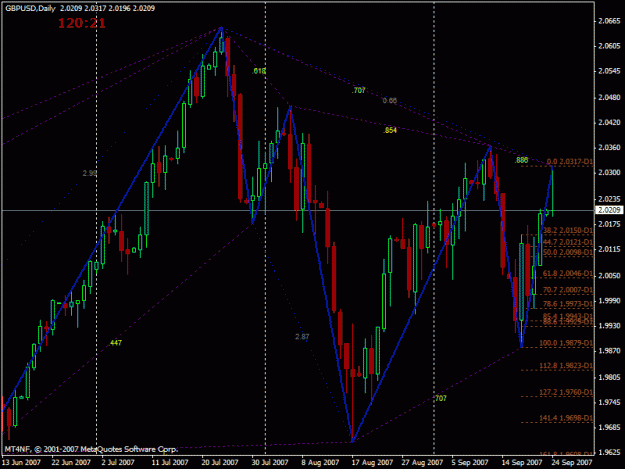Select the 61.8 2.0046-D1 Fibonacci level

(x=568, y=273)
